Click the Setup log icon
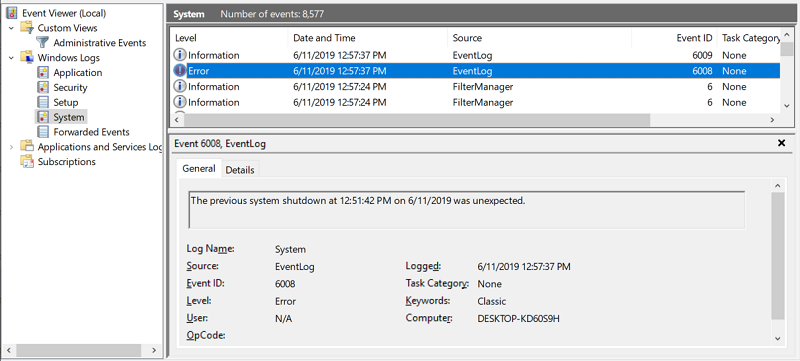 point(43,102)
